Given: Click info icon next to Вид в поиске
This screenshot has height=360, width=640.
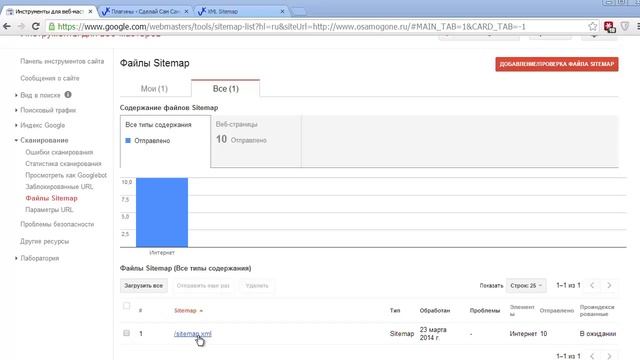Looking at the screenshot, I should (68, 95).
